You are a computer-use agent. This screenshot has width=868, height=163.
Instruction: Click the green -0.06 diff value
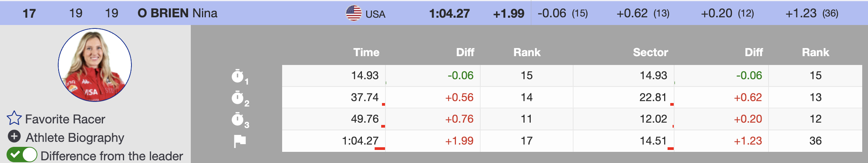(460, 75)
